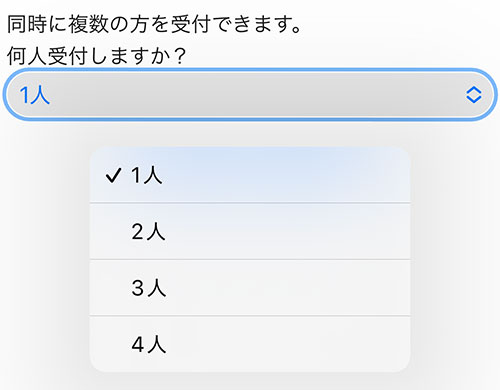This screenshot has width=500, height=390.
Task: Click the blue 1人 value in select box
Action: click(x=35, y=95)
